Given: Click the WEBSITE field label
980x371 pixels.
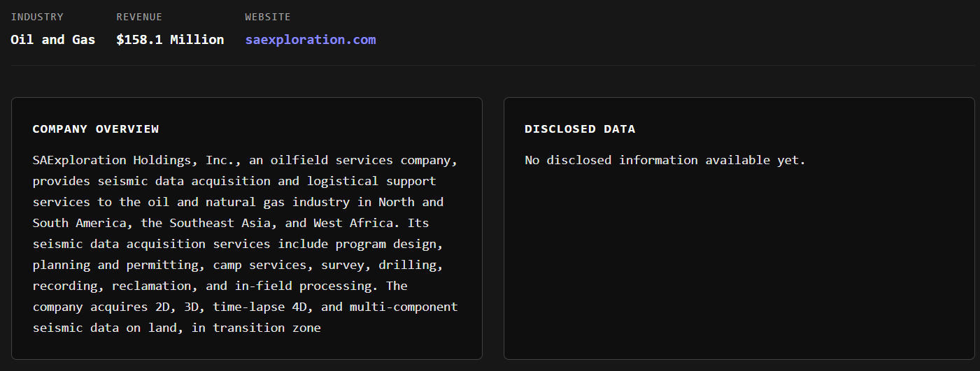Looking at the screenshot, I should 267,17.
